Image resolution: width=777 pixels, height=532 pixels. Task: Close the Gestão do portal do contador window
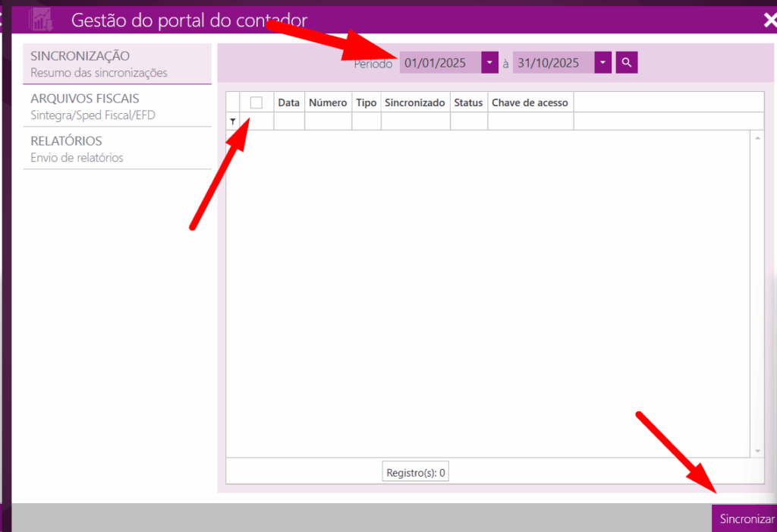pyautogui.click(x=769, y=20)
